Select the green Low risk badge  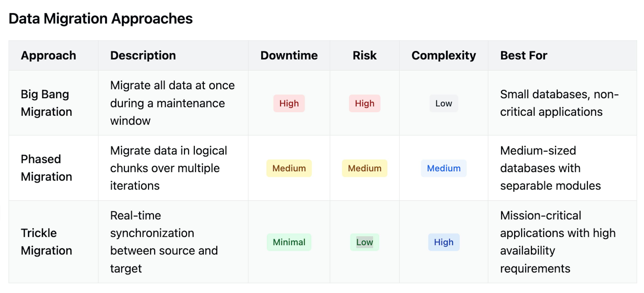click(x=364, y=242)
